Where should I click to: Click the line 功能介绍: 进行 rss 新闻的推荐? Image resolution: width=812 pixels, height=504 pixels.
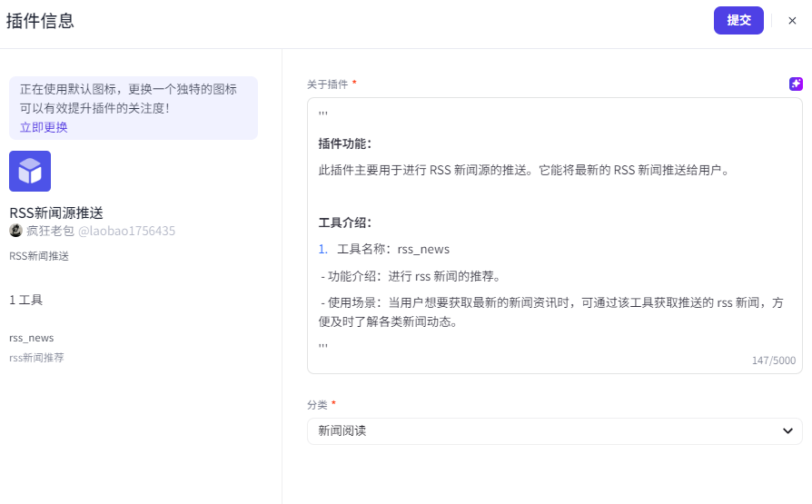(x=411, y=276)
